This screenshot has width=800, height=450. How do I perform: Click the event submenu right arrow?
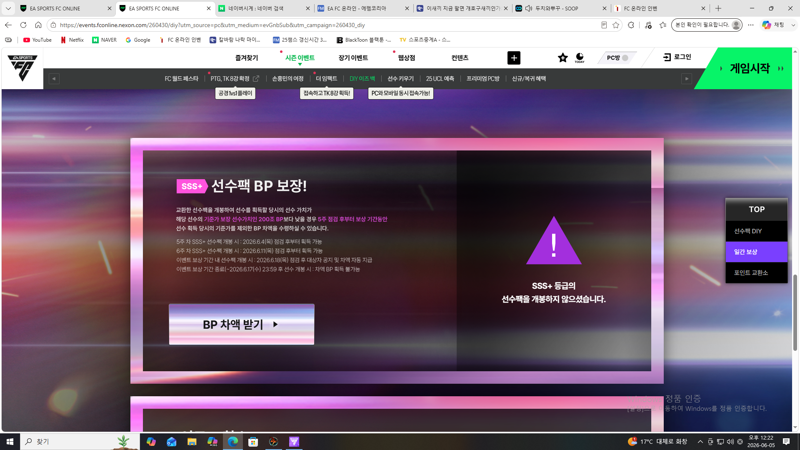pos(687,79)
